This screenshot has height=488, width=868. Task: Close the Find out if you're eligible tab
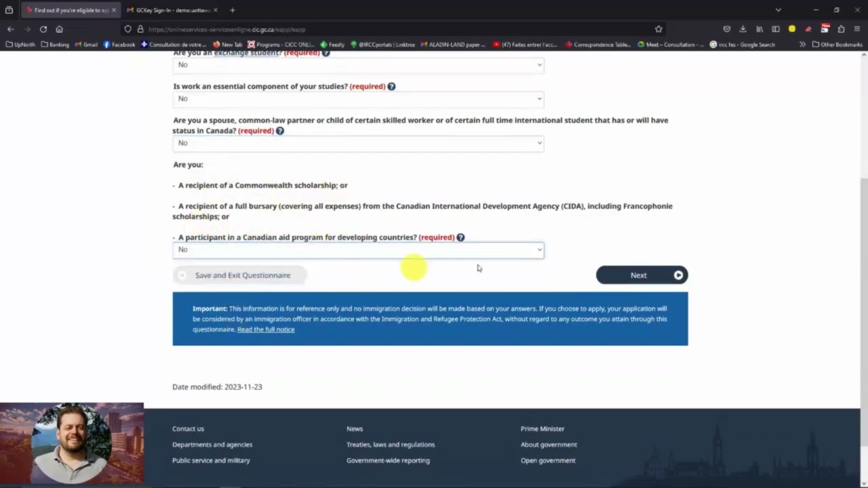[x=114, y=10]
